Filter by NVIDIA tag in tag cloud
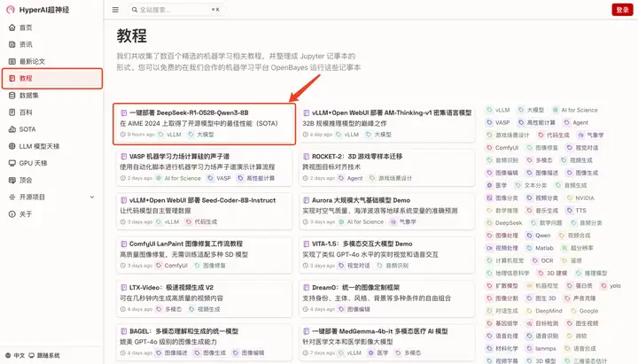The image size is (638, 364). [x=580, y=198]
